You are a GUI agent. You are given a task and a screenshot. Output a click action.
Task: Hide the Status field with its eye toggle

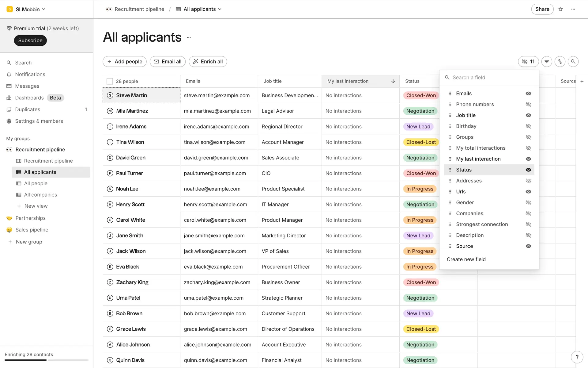coord(528,170)
